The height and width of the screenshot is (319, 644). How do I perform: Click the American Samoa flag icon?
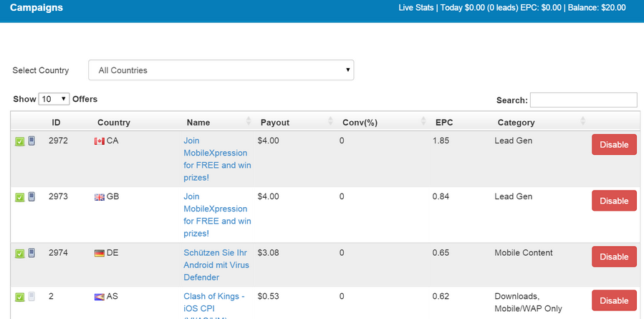(x=100, y=296)
